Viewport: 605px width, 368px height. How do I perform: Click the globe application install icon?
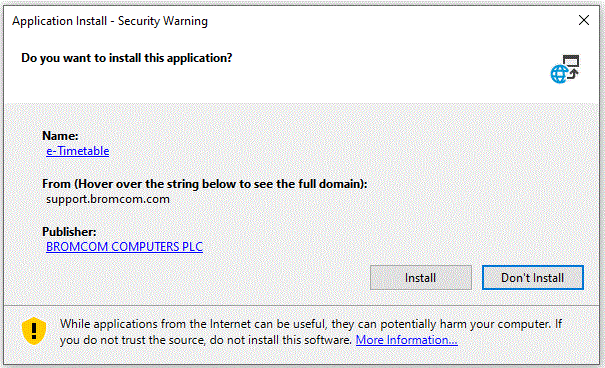(x=565, y=69)
